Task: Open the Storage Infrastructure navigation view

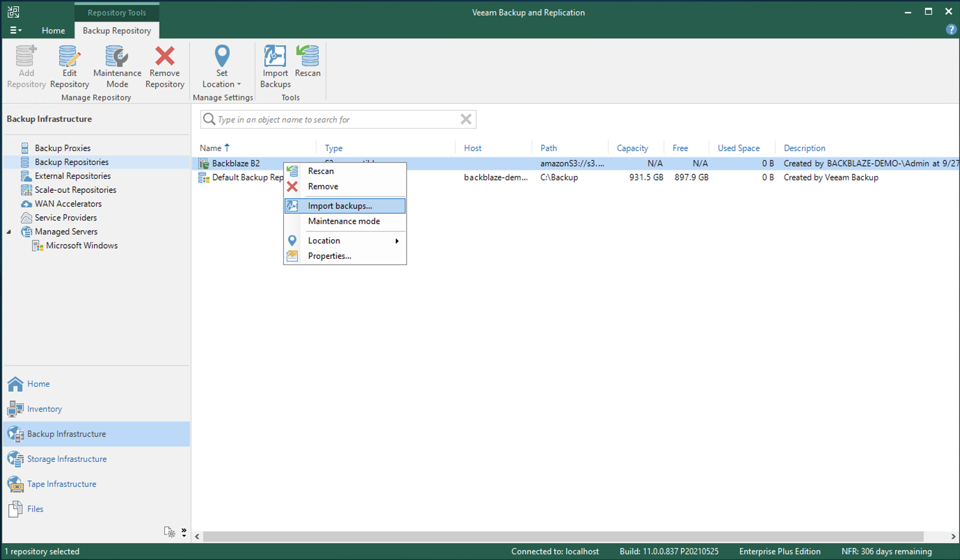Action: click(x=96, y=459)
